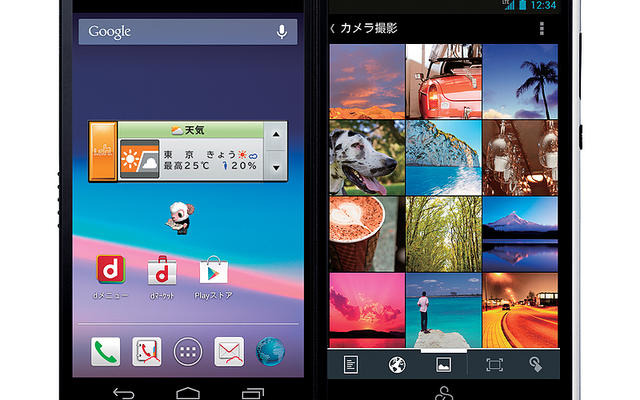Screen dimensions: 640x400
Task: Open the green tree tunnel photo
Action: (444, 234)
